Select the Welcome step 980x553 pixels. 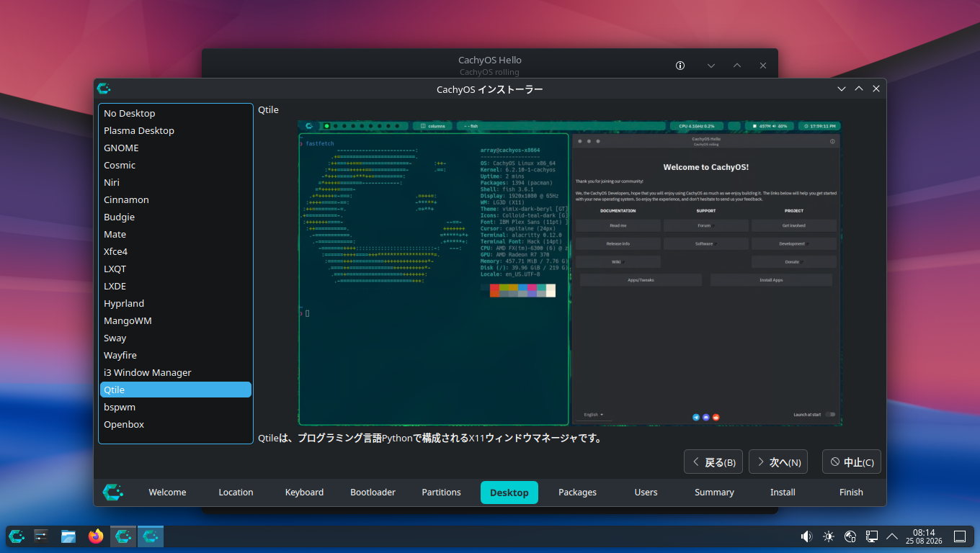pyautogui.click(x=167, y=493)
